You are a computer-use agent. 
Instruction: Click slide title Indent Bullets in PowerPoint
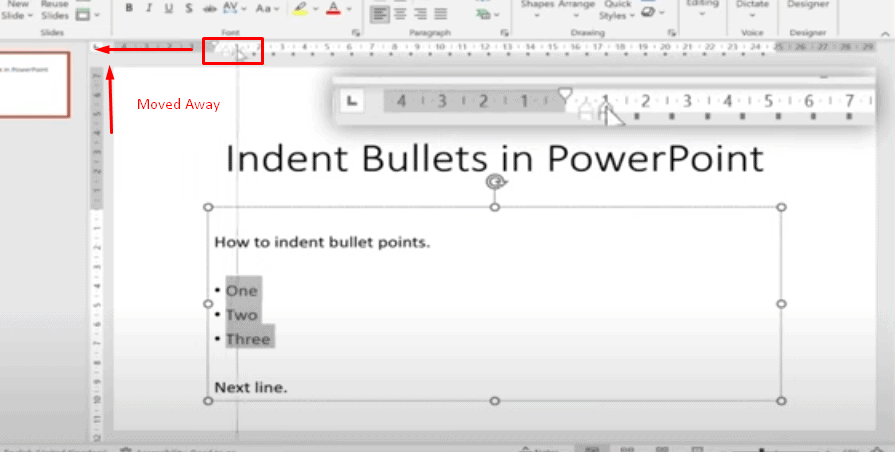494,158
